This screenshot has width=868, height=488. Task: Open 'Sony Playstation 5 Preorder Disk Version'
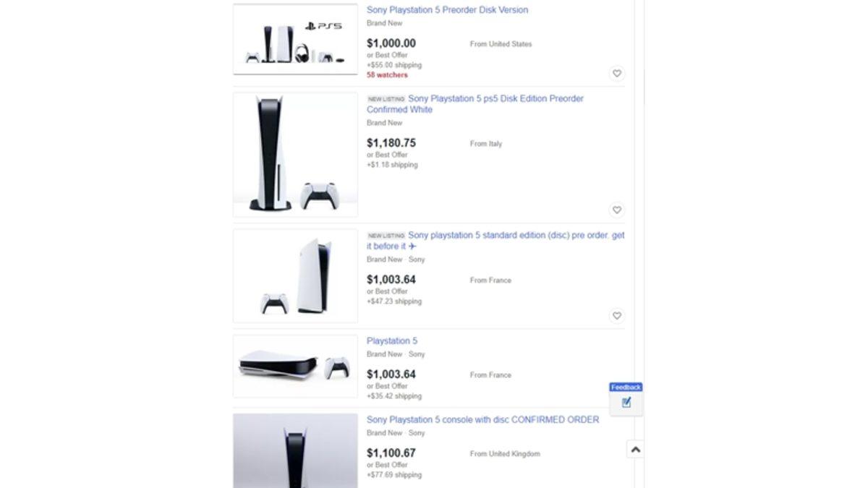click(x=447, y=9)
